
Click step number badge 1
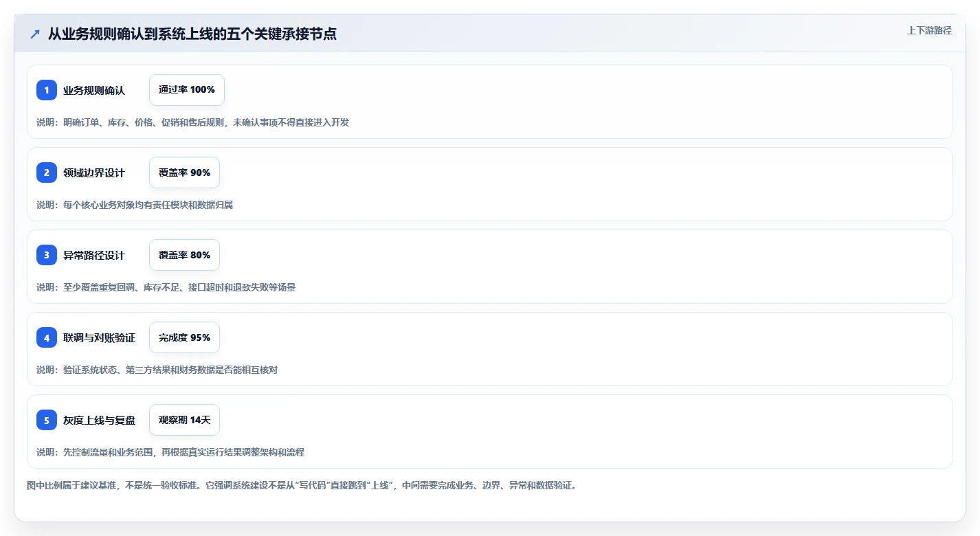pos(47,90)
